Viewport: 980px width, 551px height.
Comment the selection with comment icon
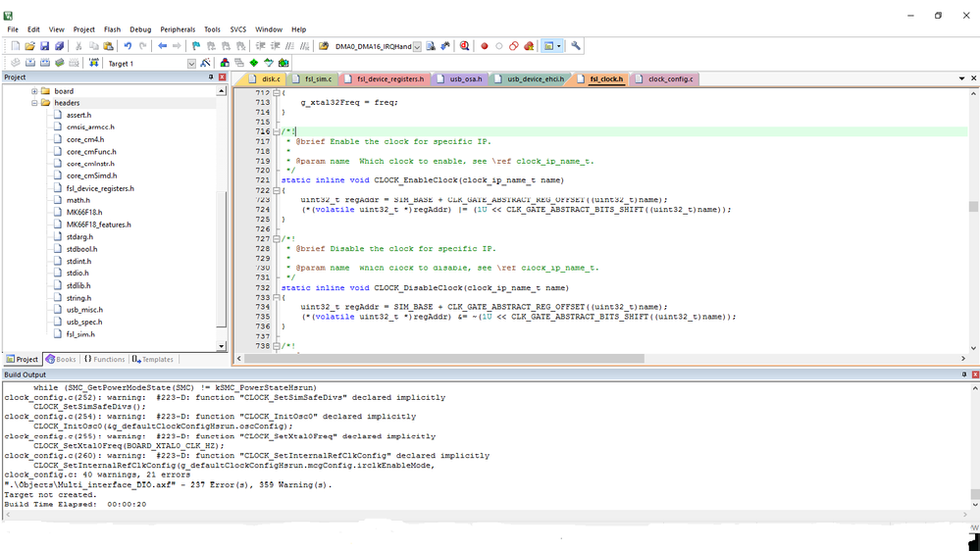pos(290,46)
